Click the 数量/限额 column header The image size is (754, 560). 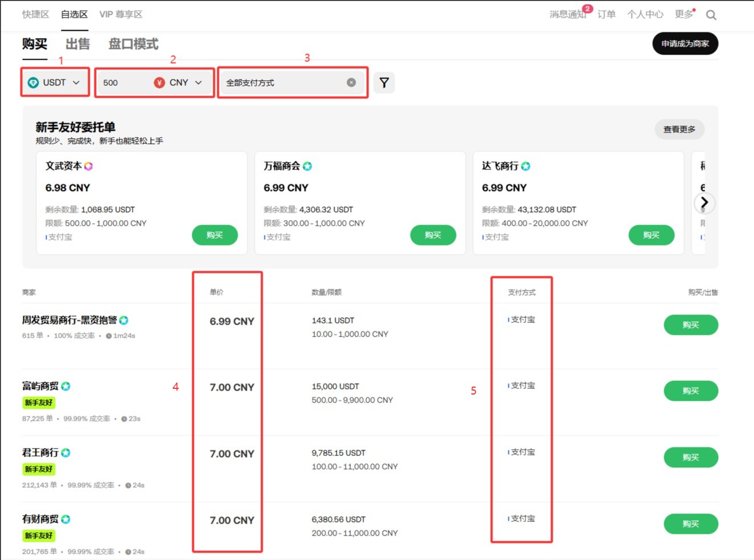[326, 292]
